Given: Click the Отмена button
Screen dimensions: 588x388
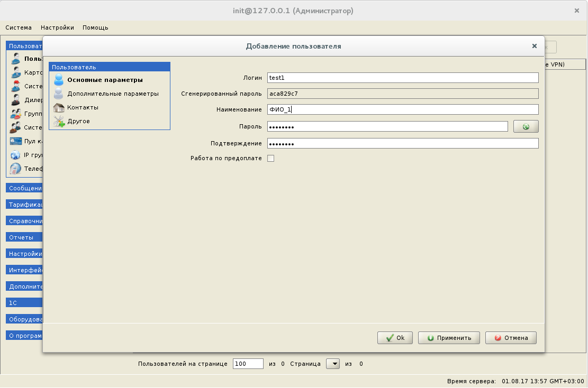Looking at the screenshot, I should (x=511, y=338).
